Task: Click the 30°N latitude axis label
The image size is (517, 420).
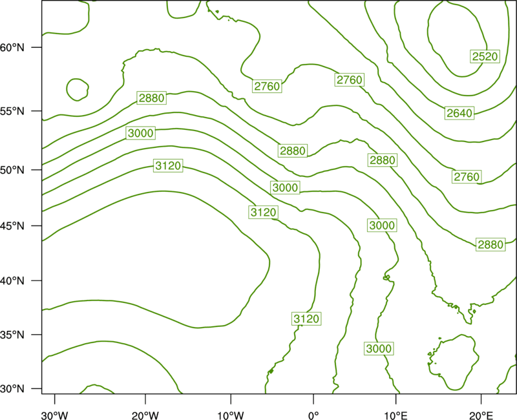Action: click(x=12, y=389)
